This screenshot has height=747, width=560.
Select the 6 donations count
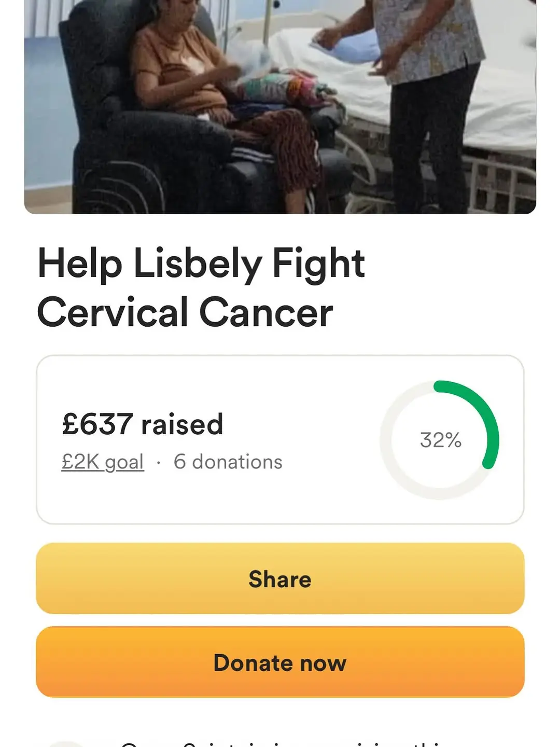(228, 462)
